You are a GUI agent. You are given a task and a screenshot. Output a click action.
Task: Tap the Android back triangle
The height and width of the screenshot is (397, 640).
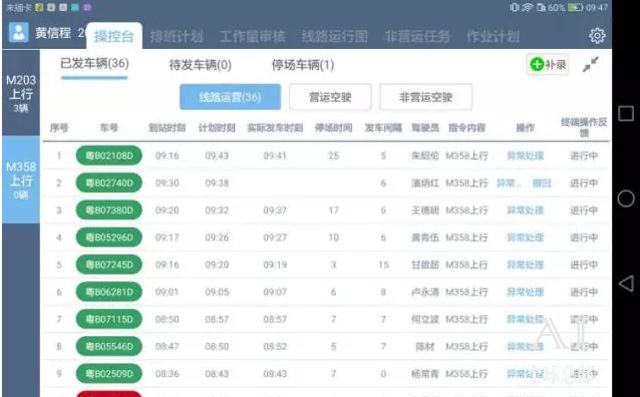[x=626, y=283]
